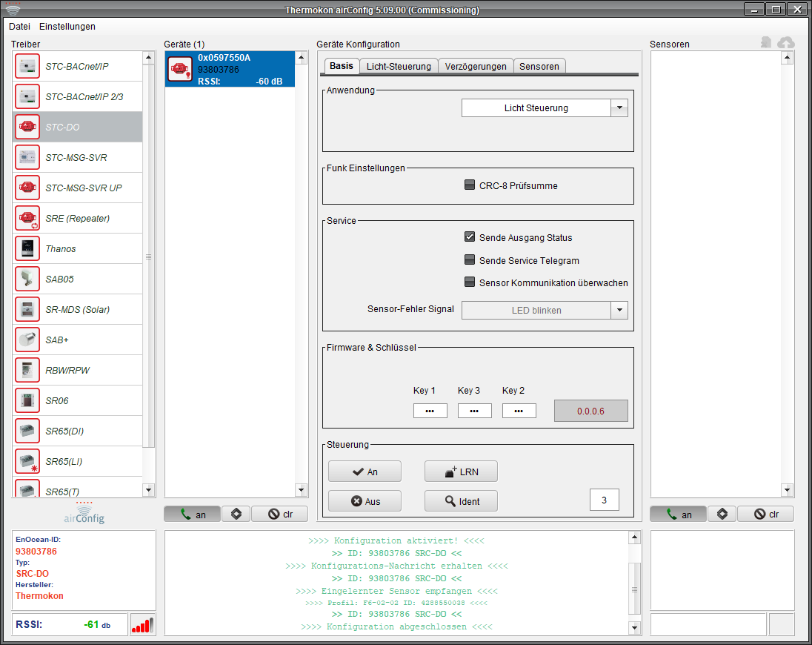Enable Sensor Kommunikation überwachen checkbox

pos(470,282)
